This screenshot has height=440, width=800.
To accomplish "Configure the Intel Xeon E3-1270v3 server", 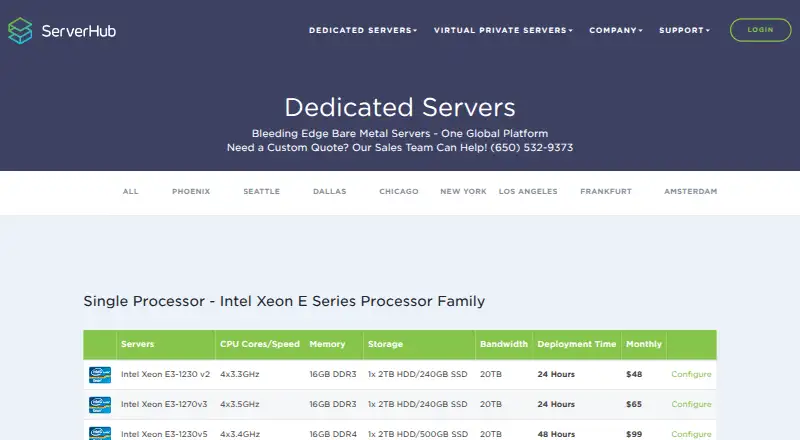I will click(691, 404).
